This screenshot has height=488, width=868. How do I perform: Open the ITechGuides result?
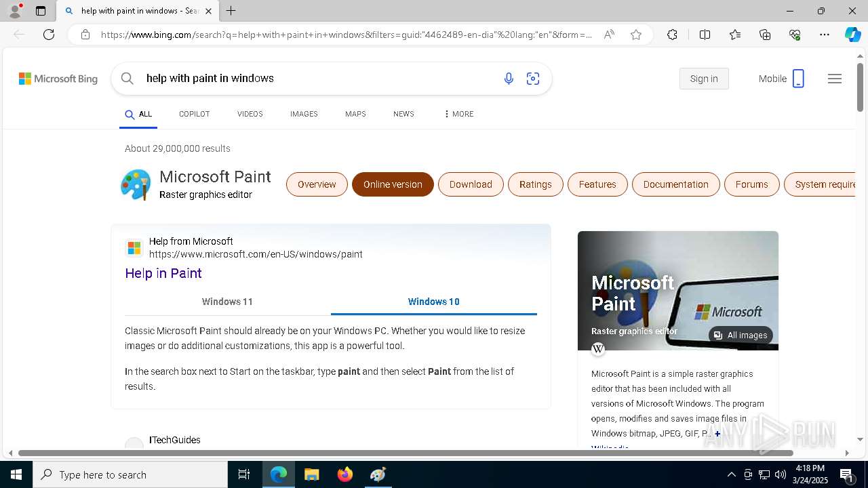point(175,440)
